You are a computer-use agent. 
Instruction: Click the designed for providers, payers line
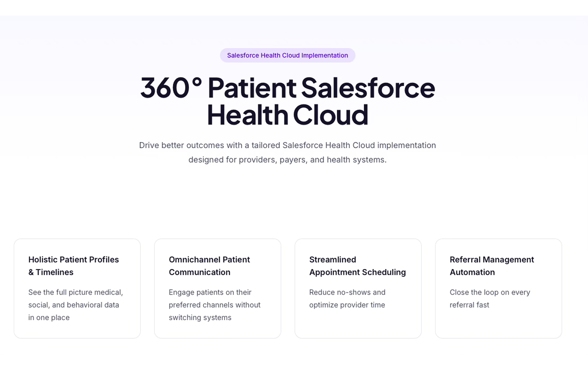coord(287,160)
